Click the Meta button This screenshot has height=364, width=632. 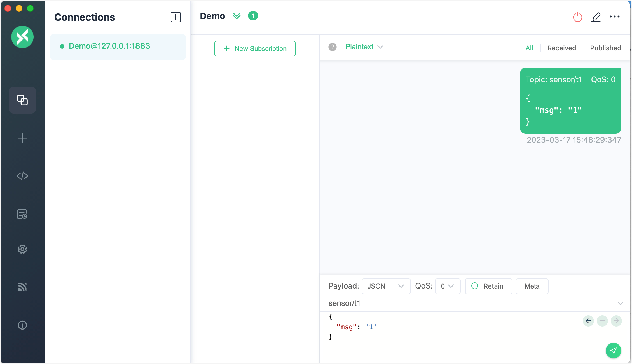(532, 286)
